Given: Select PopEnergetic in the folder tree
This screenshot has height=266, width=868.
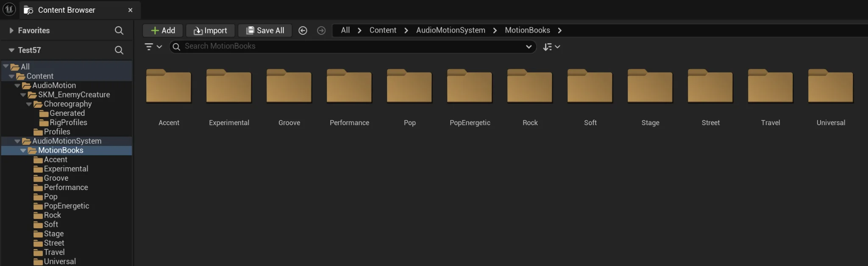Looking at the screenshot, I should [x=67, y=206].
